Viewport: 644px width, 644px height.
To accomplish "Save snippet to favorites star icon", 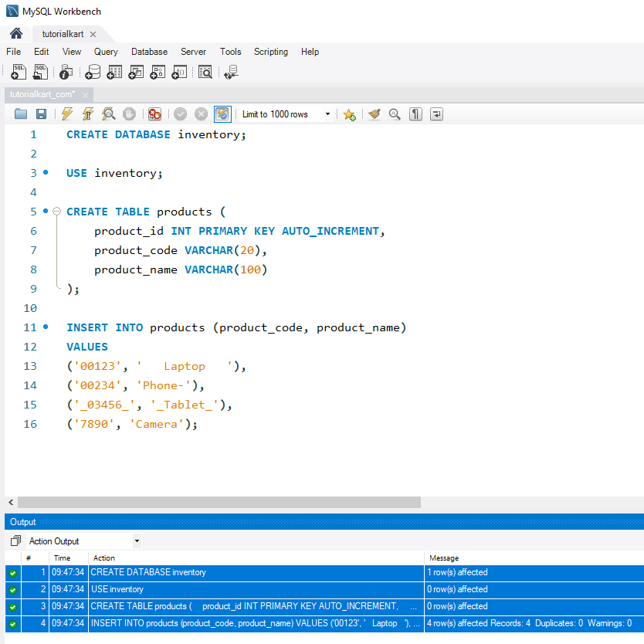I will pyautogui.click(x=349, y=114).
